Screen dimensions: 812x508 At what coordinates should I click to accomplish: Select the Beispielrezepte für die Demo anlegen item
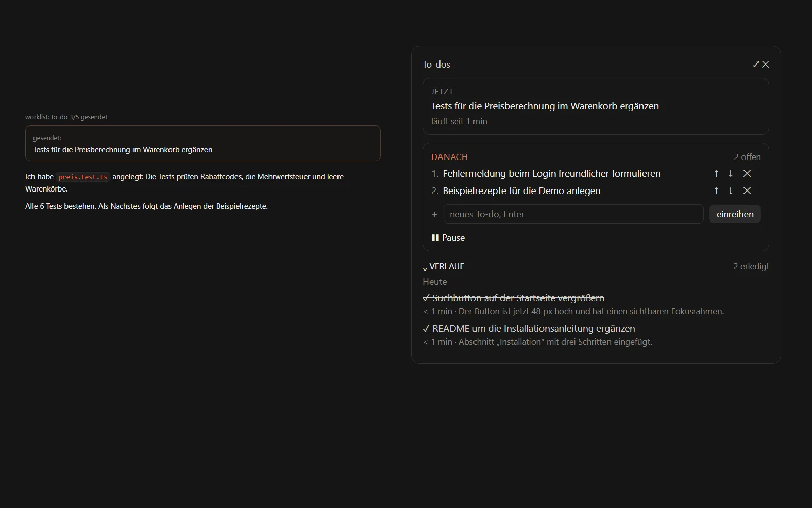point(521,191)
